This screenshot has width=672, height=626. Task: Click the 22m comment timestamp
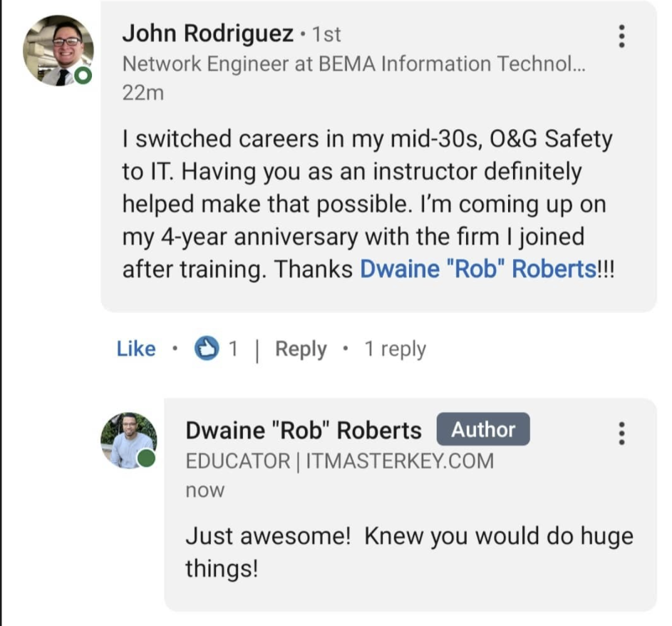143,93
